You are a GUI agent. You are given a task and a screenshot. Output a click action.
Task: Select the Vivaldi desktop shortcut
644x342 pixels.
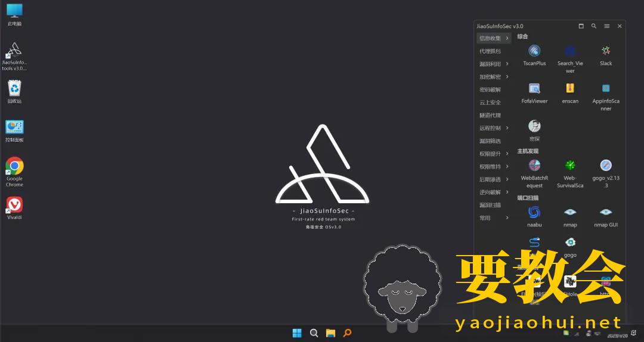[14, 208]
